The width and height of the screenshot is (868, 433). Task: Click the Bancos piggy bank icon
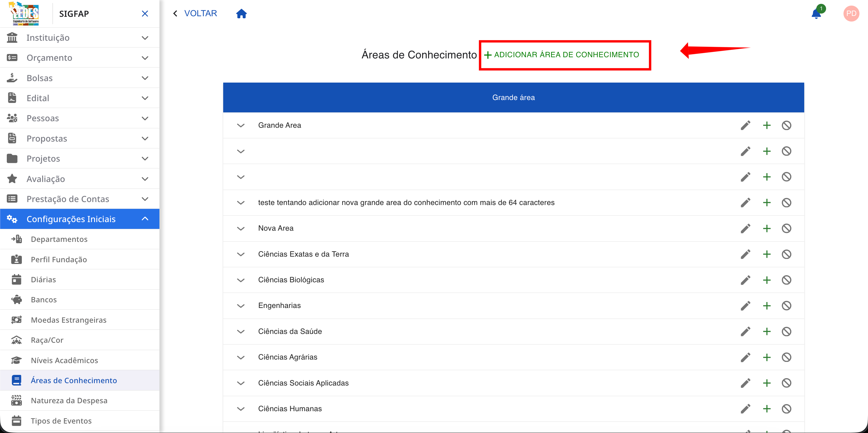coord(16,299)
